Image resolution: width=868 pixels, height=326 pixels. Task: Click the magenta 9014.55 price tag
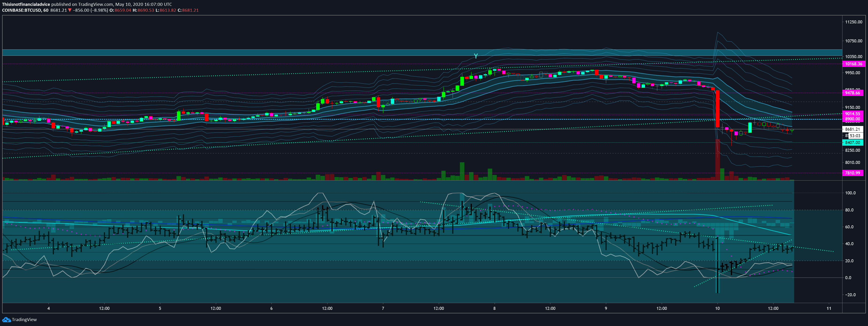tap(853, 114)
